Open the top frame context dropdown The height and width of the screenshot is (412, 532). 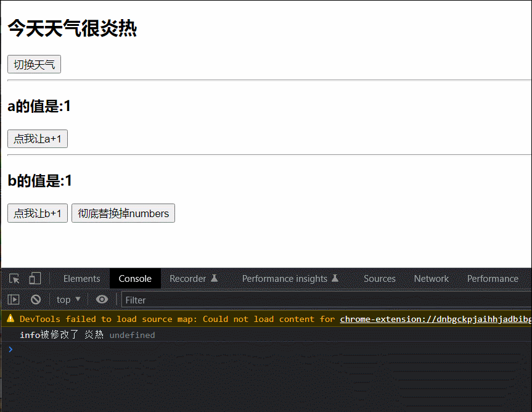(68, 299)
